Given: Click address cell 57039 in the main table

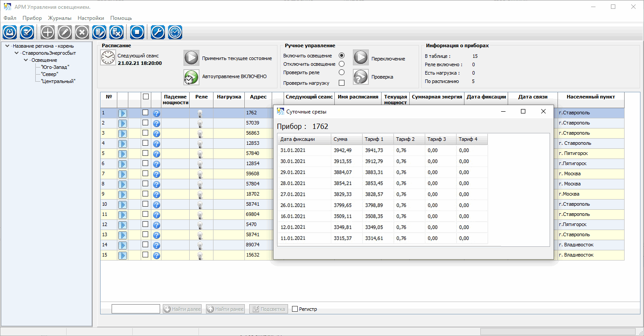Looking at the screenshot, I should coord(258,123).
